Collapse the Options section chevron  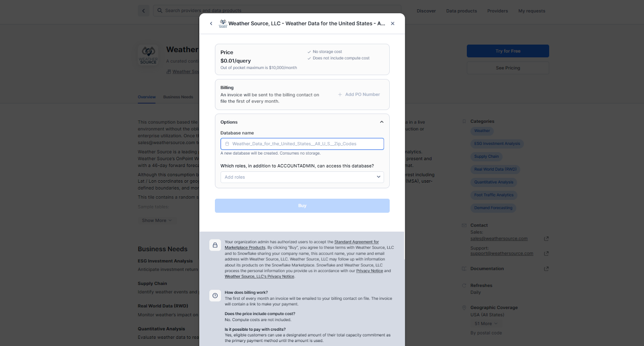[x=382, y=122]
